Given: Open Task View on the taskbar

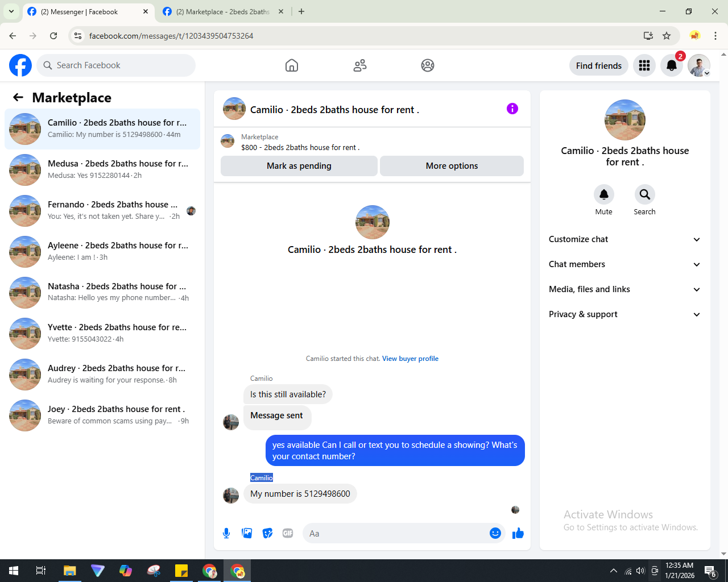Looking at the screenshot, I should (x=41, y=571).
